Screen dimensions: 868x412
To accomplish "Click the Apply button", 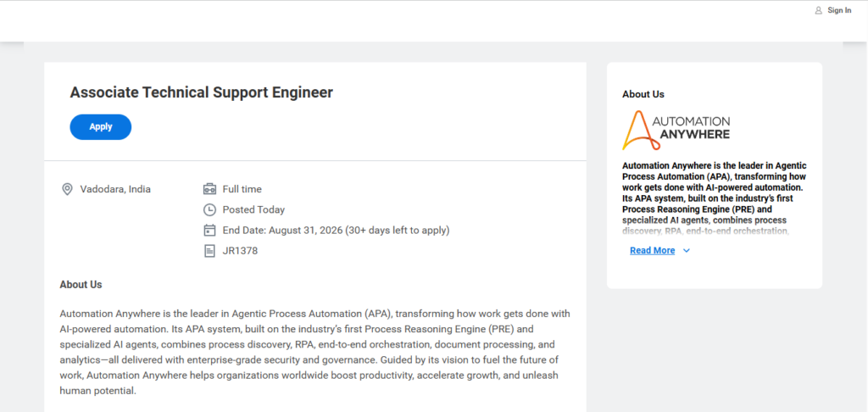I will (x=100, y=127).
